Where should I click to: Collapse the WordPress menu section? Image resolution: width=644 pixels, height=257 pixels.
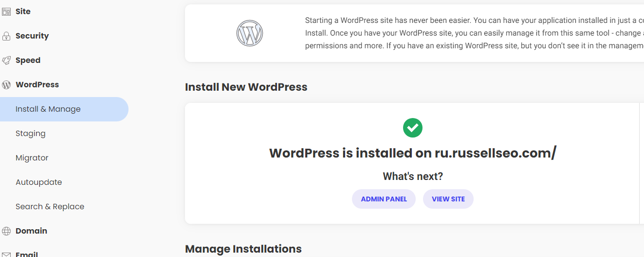tap(37, 85)
